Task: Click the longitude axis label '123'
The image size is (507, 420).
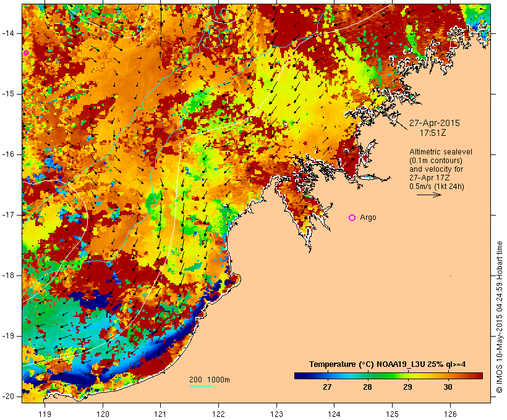Action: [x=276, y=414]
